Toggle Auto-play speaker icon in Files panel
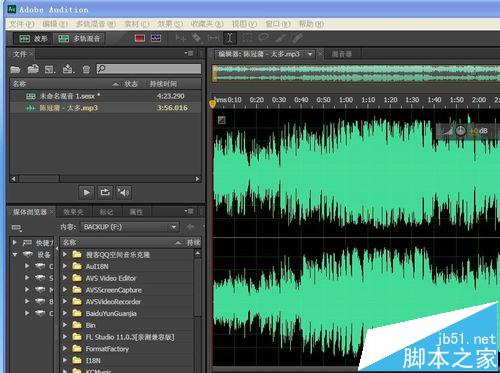Screen dimensions: 500x373 [124, 192]
